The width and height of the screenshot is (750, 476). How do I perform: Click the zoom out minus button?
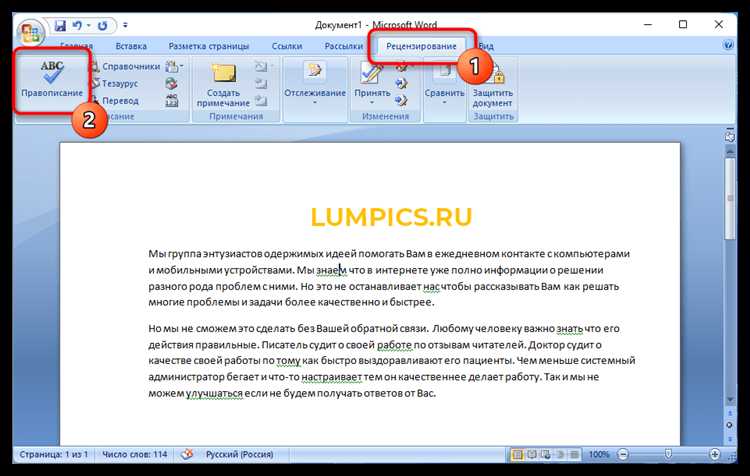(x=623, y=454)
